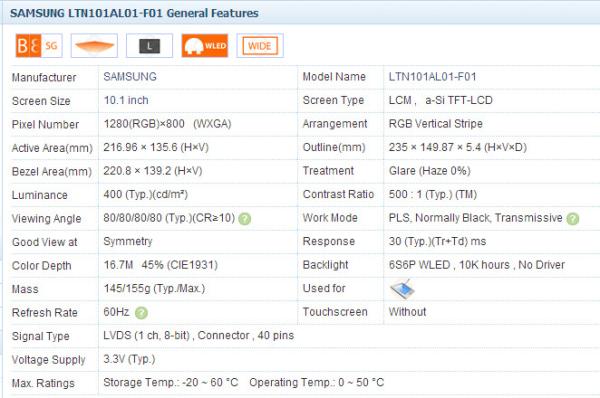Image resolution: width=600 pixels, height=398 pixels.
Task: Click the 'Refresh Rate' row label
Action: (x=44, y=313)
